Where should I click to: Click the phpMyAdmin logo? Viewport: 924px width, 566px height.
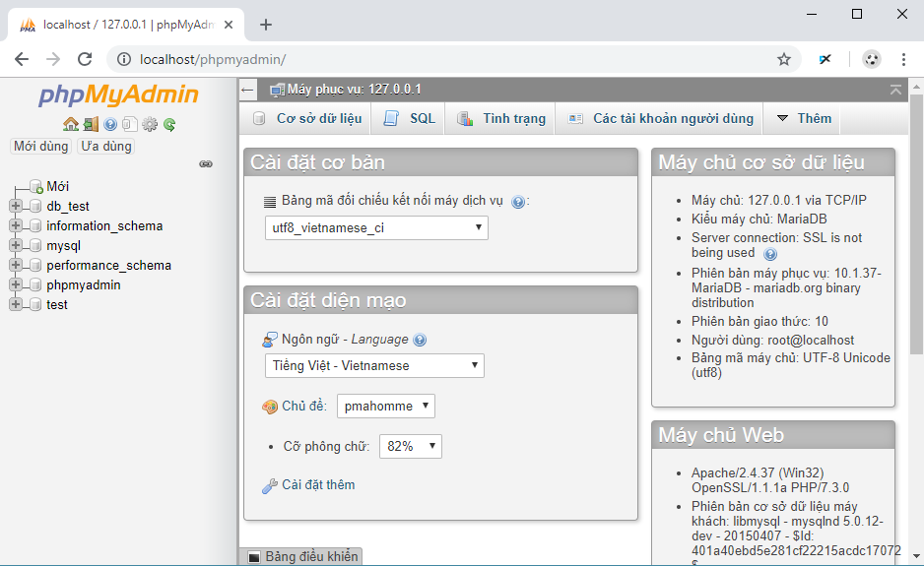[118, 94]
